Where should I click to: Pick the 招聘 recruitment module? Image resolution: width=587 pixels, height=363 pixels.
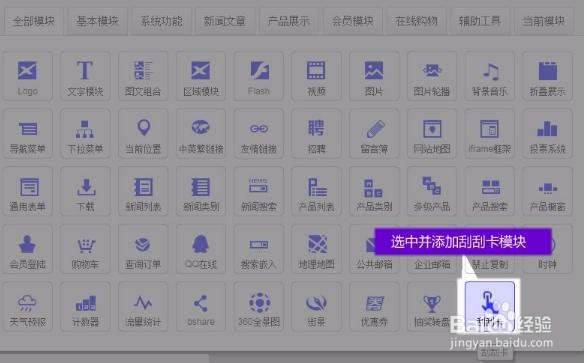[316, 134]
